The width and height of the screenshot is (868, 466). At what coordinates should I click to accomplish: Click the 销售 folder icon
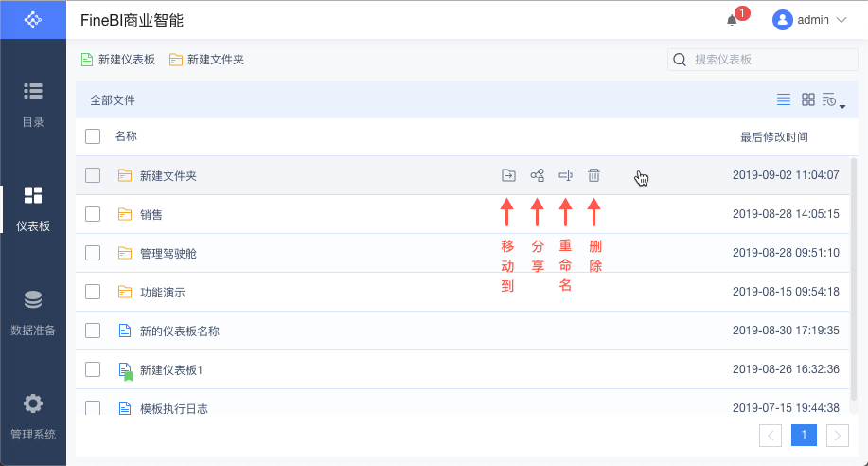click(x=125, y=214)
